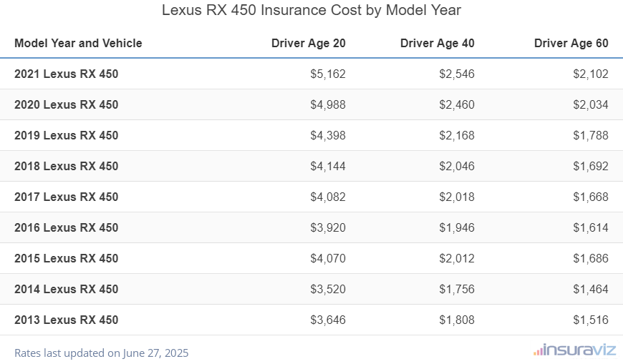This screenshot has width=623, height=364.
Task: Click the $1,808 value in the 2013 row
Action: coord(457,320)
